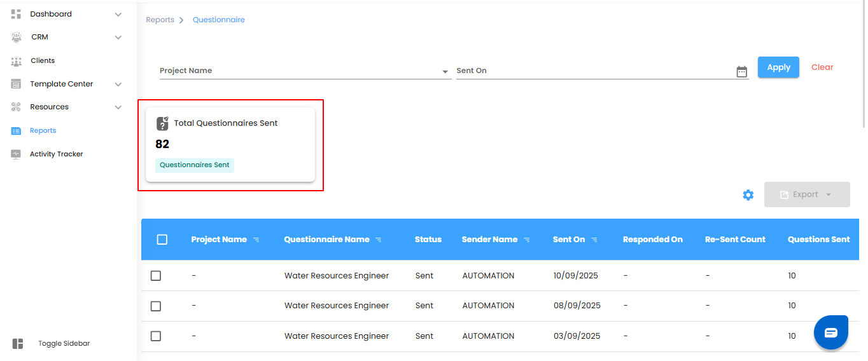The image size is (868, 361).
Task: Sort by Questionnaire Name filter icon
Action: (x=379, y=240)
